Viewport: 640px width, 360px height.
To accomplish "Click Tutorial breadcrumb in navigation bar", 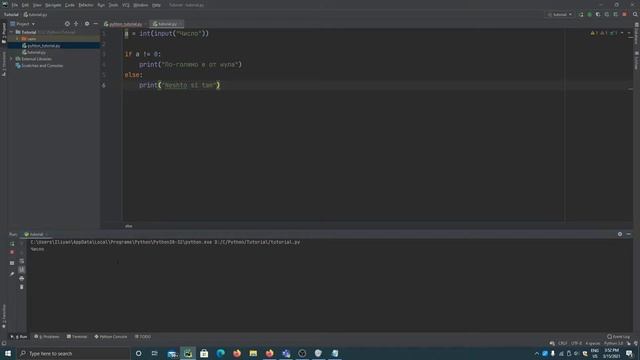I will tap(11, 15).
